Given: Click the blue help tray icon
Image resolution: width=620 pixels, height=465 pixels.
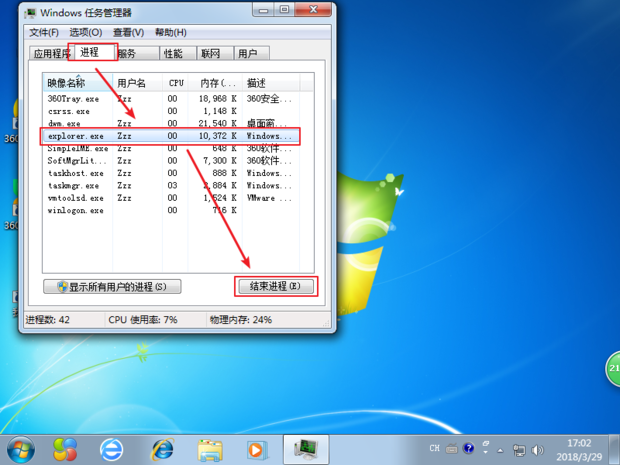Looking at the screenshot, I should pos(469,448).
